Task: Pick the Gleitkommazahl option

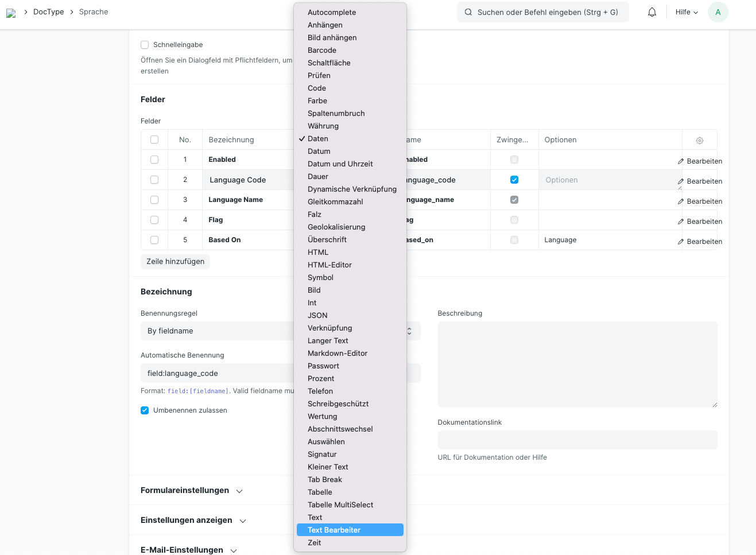Action: [350, 202]
